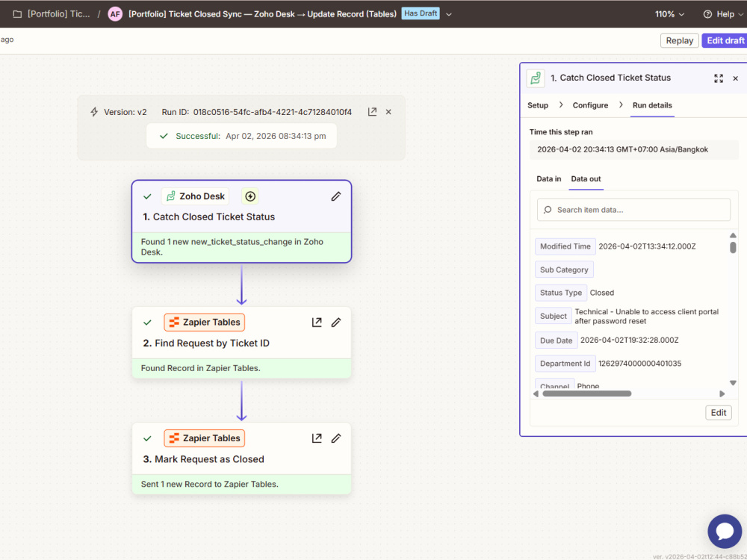
Task: Open the Portfolio folder breadcrumb
Action: 52,13
